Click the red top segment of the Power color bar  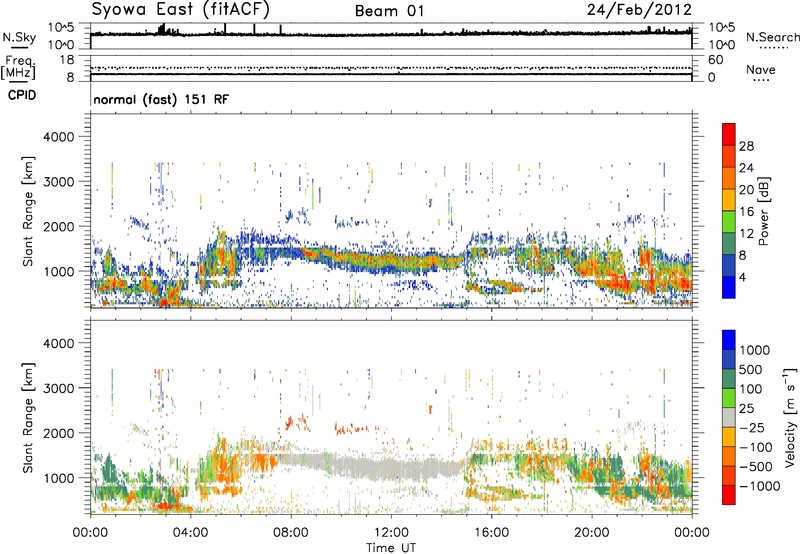click(729, 135)
